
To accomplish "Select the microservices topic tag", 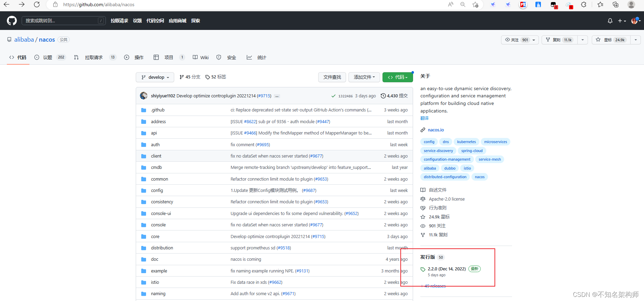I will 496,142.
